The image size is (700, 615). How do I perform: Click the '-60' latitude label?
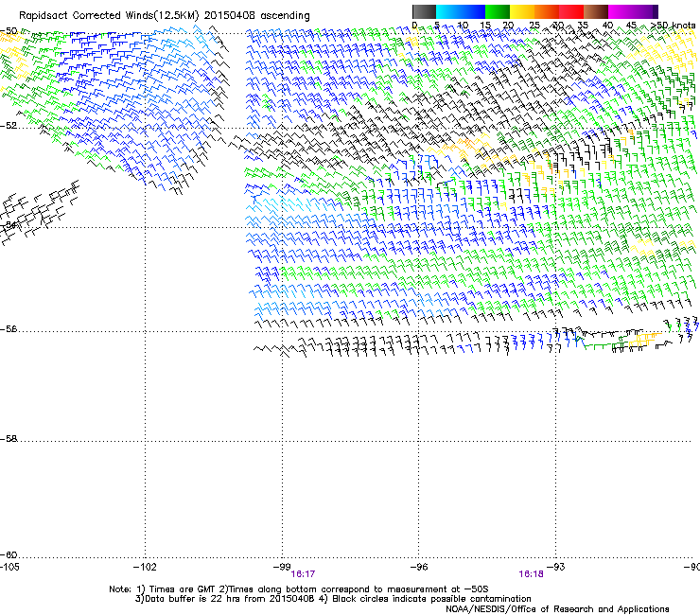pos(9,555)
